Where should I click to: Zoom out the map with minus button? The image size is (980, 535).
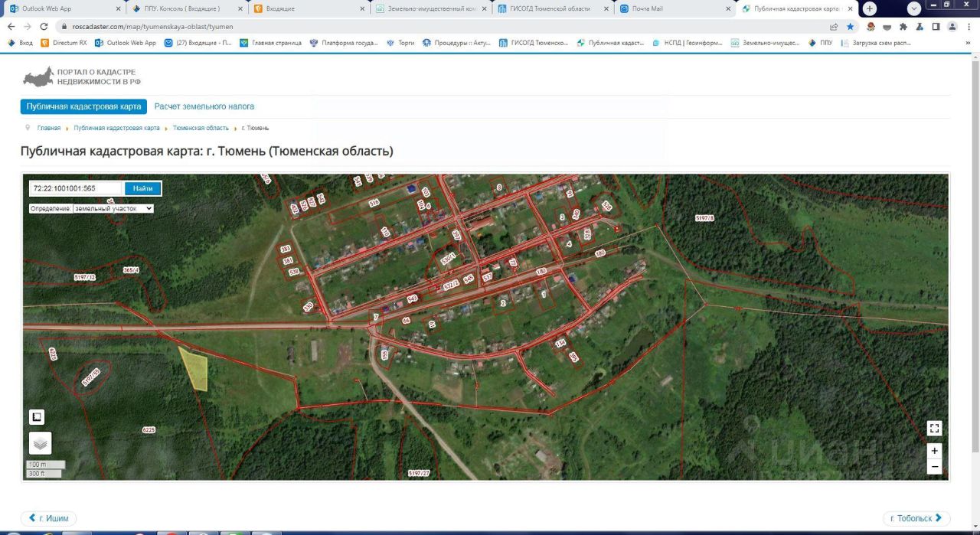click(x=934, y=466)
